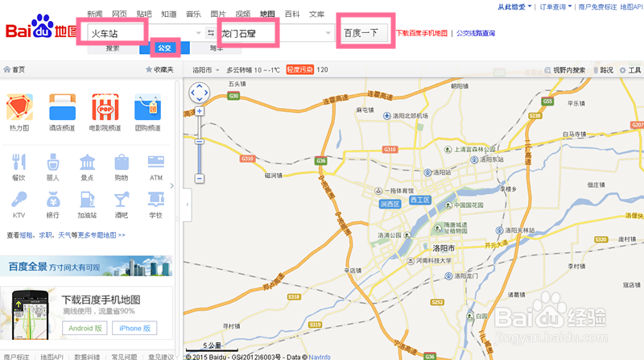Open the 酒店频道 hotel channel icon

(62, 107)
